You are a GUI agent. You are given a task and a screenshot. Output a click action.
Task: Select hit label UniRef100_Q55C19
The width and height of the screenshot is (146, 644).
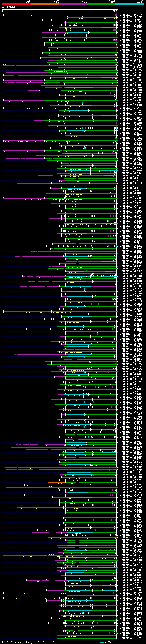(131, 168)
